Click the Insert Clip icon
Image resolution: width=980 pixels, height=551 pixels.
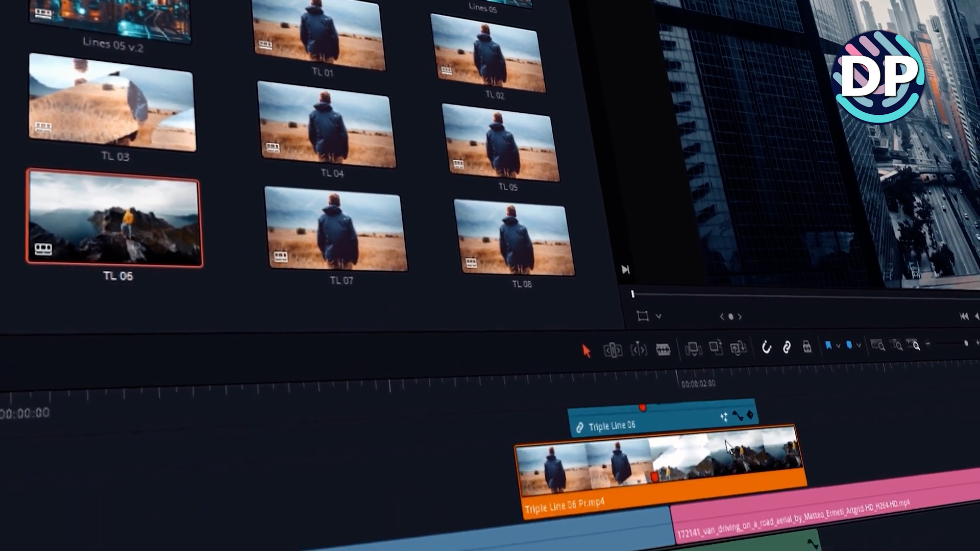(x=693, y=349)
